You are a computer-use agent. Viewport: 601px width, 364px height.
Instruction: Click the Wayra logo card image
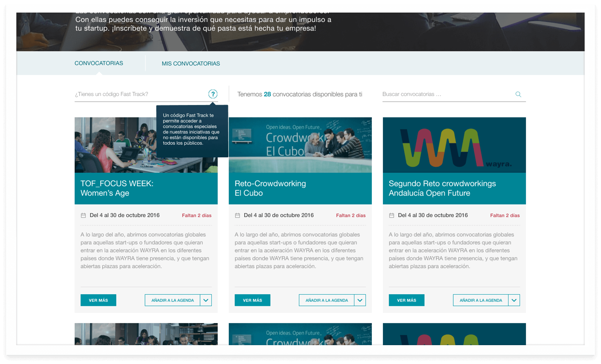point(454,145)
